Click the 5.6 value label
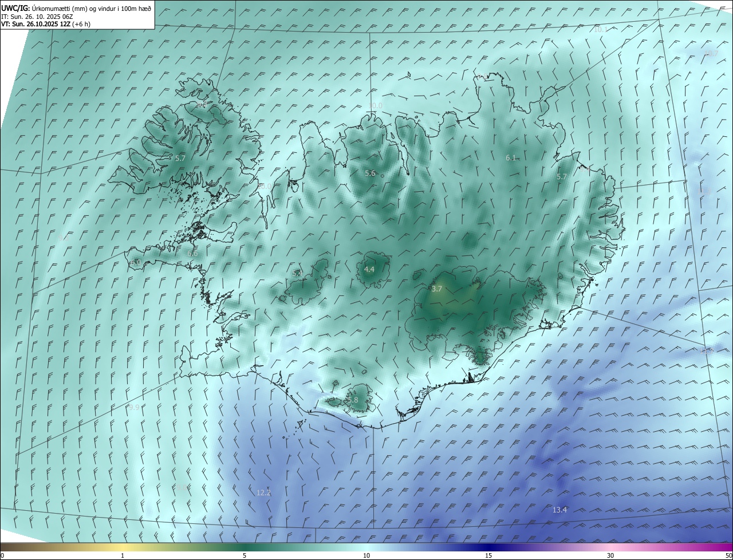Image resolution: width=733 pixels, height=560 pixels. [370, 173]
